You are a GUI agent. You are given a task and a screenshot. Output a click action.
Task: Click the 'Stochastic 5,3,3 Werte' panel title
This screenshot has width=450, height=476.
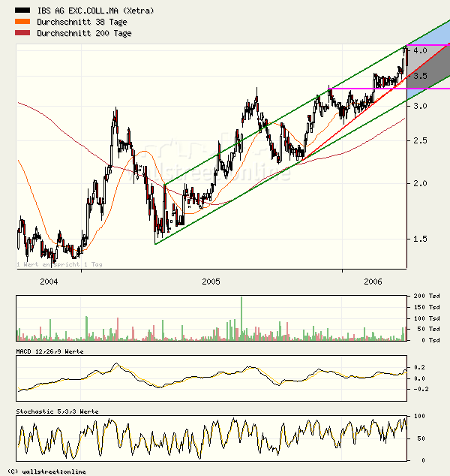coord(57,411)
